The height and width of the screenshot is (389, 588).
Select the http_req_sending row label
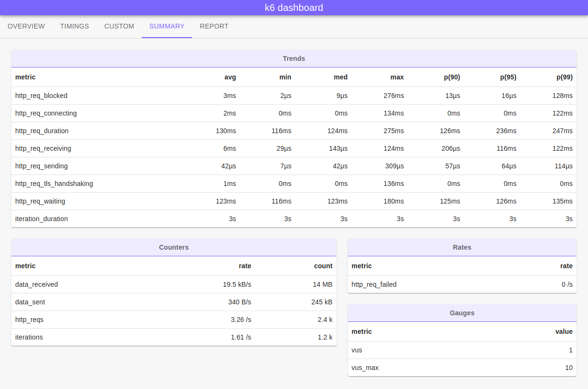(41, 166)
